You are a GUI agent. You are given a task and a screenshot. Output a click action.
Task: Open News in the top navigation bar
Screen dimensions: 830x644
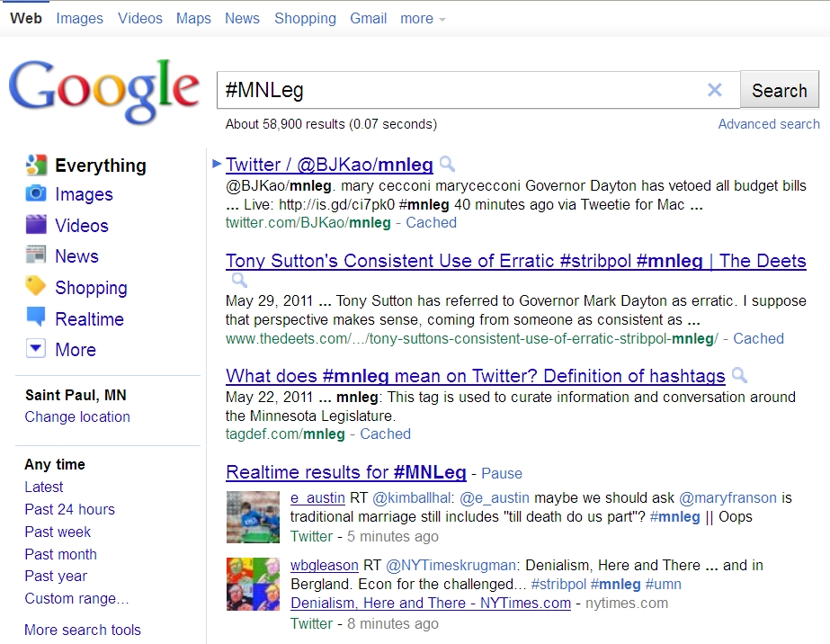click(242, 19)
